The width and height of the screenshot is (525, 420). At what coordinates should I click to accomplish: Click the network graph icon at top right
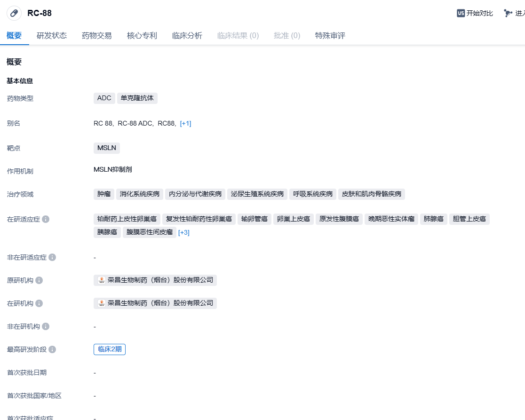tap(508, 13)
